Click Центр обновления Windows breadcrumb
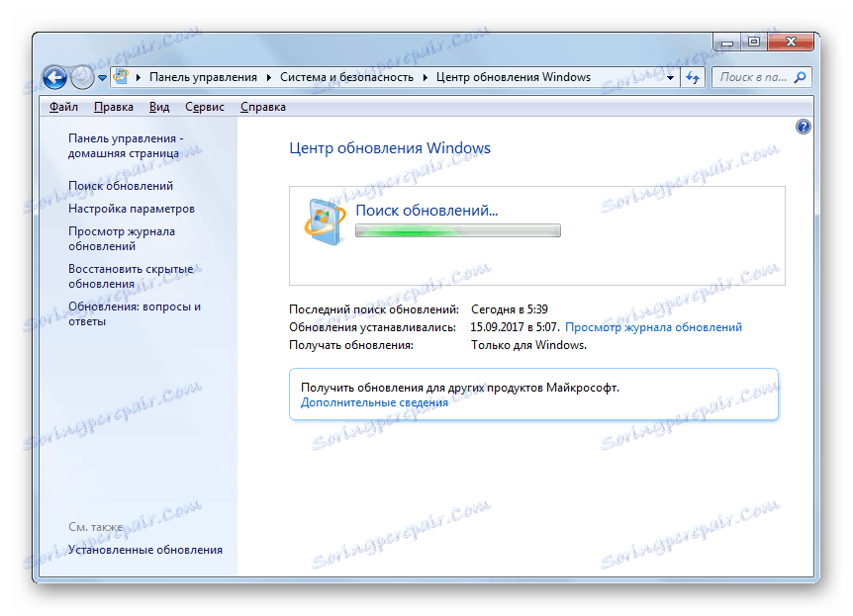This screenshot has height=616, width=853. pos(513,77)
